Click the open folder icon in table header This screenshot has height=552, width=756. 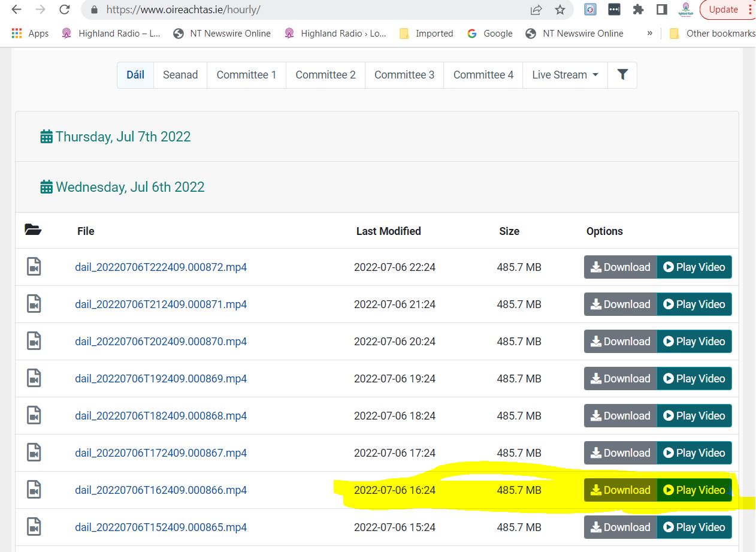coord(33,230)
